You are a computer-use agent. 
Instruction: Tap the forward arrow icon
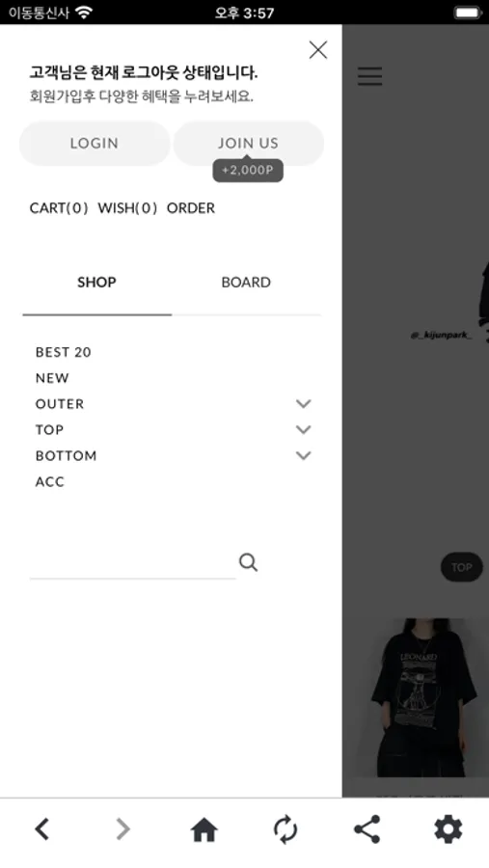point(122,829)
